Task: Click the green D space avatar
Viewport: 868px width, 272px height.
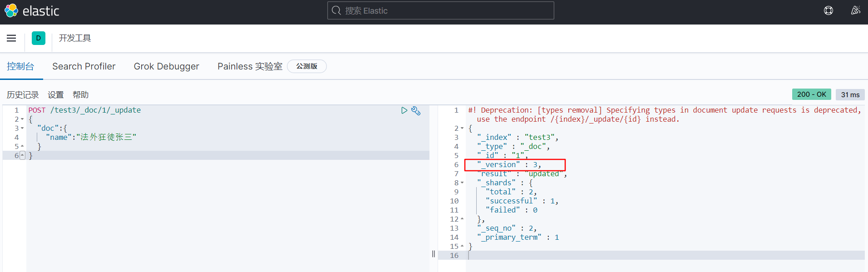Action: pos(39,38)
